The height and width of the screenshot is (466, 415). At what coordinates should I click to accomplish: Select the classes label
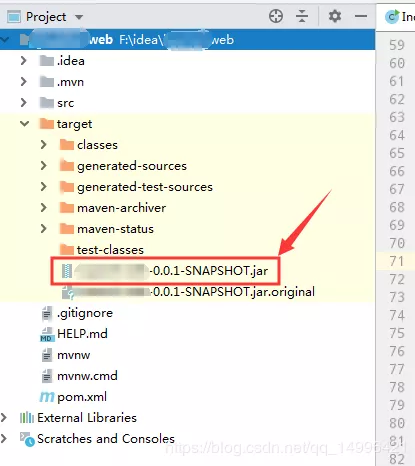point(97,145)
